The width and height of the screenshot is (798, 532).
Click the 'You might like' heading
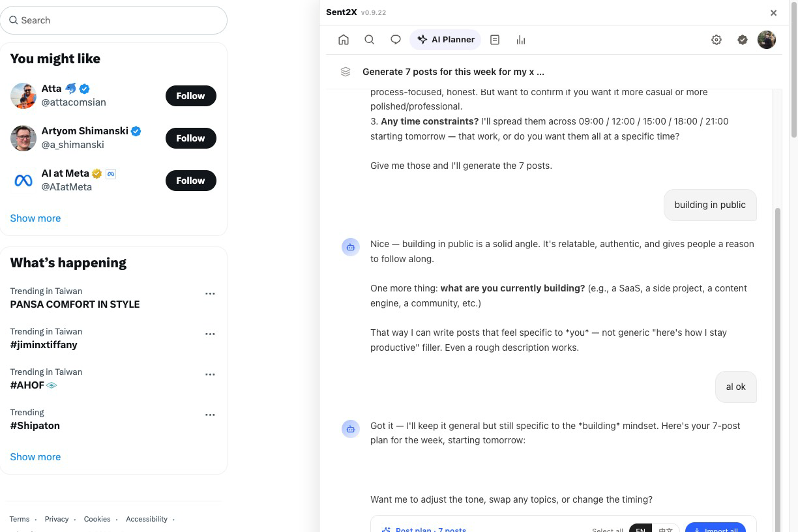point(55,59)
